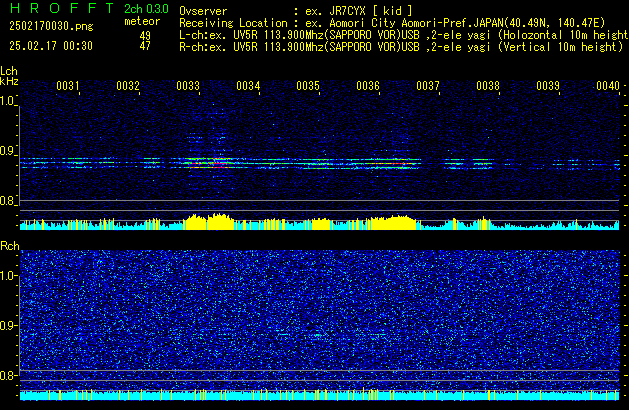
Task: Click time marker 0039
Action: (548, 86)
